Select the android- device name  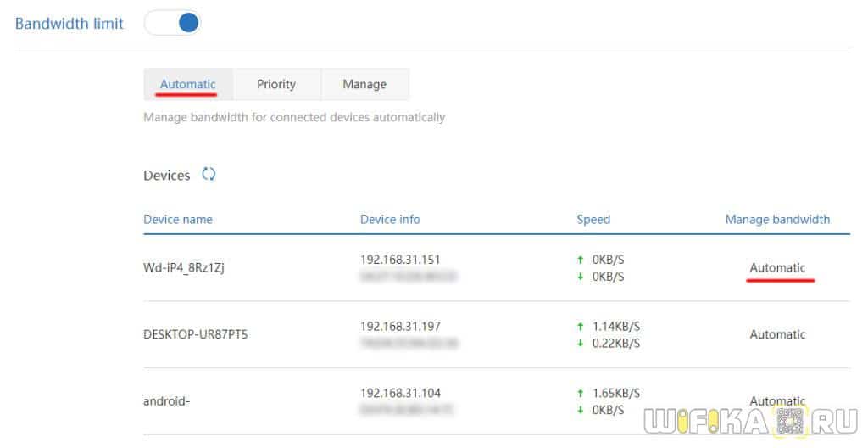click(166, 401)
